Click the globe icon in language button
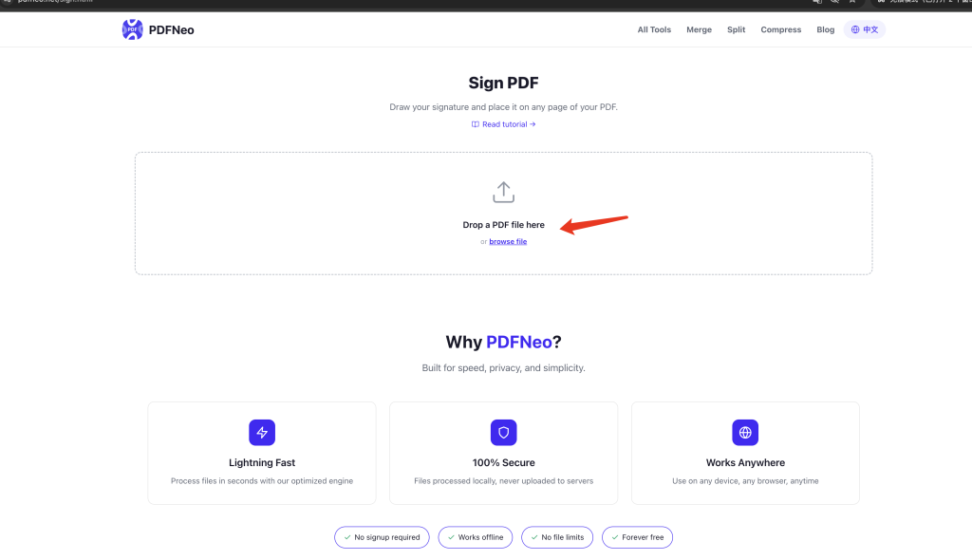The image size is (972, 560). 855,29
